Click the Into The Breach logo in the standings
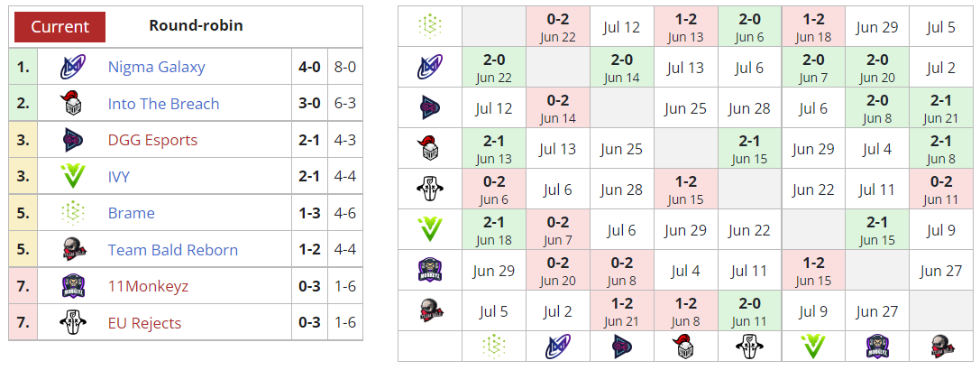 click(72, 104)
